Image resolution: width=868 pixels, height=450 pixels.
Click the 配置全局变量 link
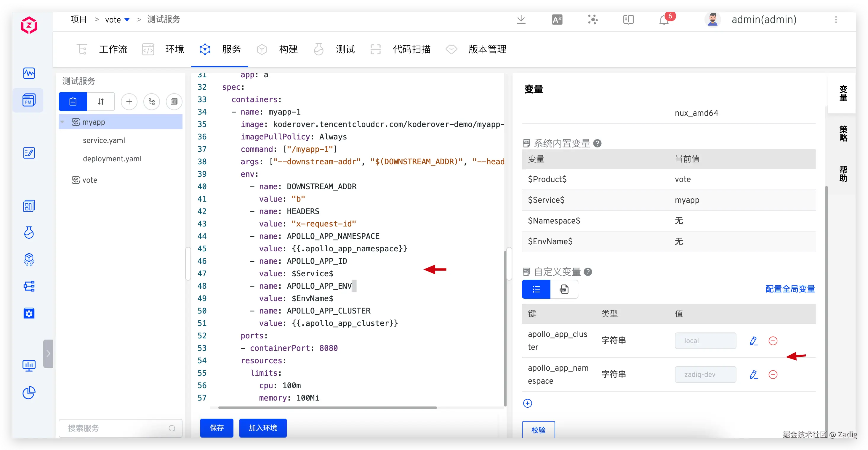pos(790,289)
